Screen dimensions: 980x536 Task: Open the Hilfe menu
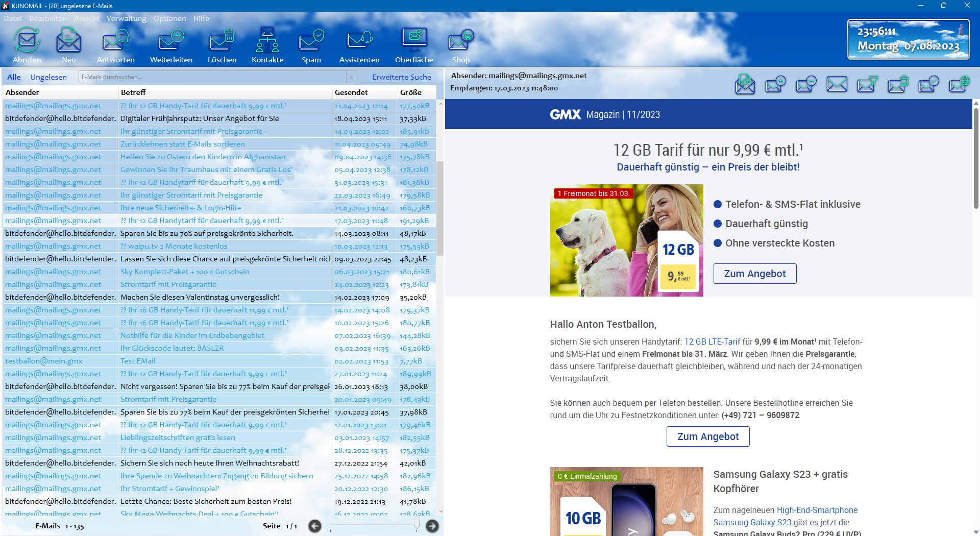coord(201,18)
